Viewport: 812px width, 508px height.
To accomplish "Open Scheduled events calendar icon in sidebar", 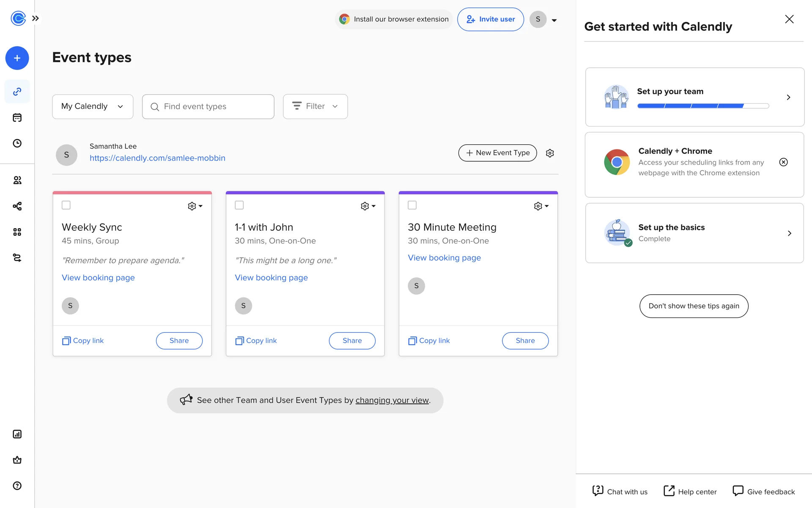I will click(17, 118).
